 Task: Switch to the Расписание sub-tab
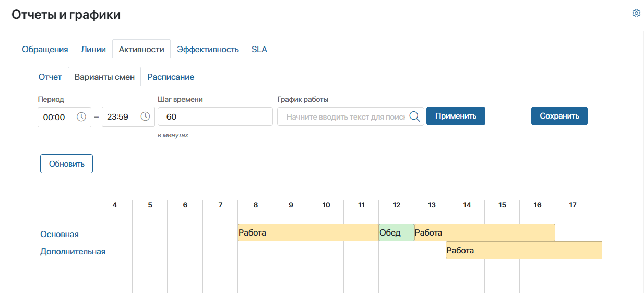point(171,77)
